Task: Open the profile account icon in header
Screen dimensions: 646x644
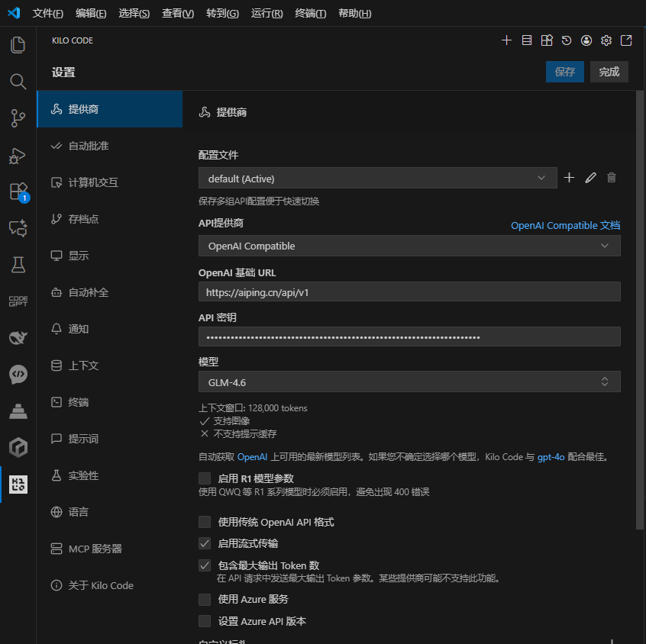Action: pyautogui.click(x=586, y=40)
